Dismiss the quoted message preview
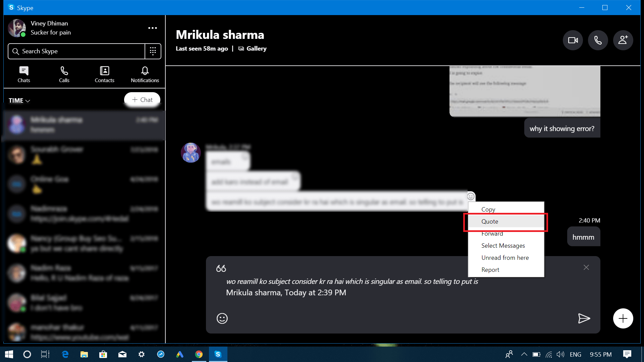 click(x=586, y=267)
